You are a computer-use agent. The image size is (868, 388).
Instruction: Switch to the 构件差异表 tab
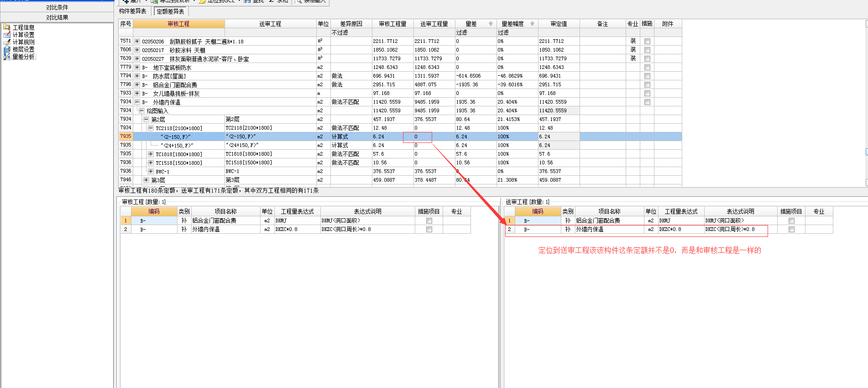click(133, 11)
